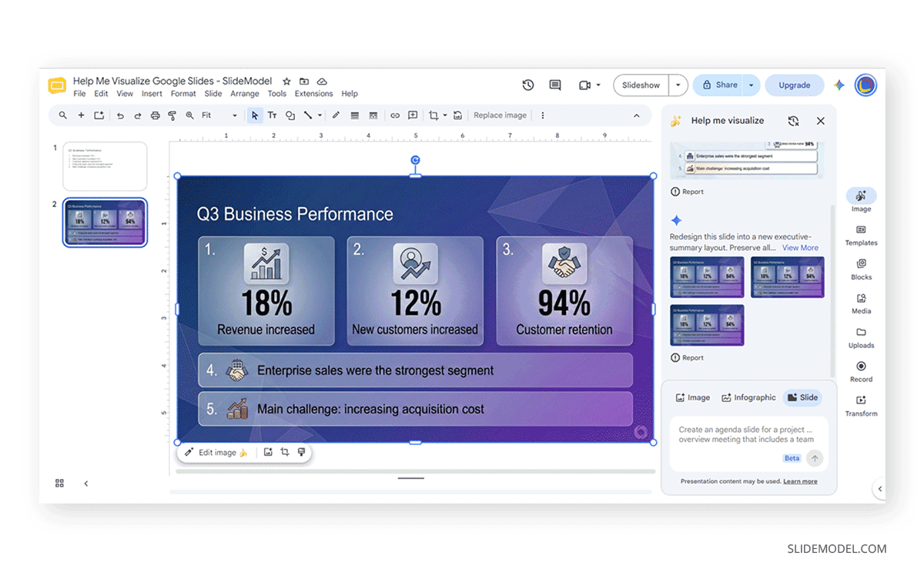Viewport: 924px width, 572px height.
Task: Add a comment from toolbar
Action: click(x=413, y=115)
